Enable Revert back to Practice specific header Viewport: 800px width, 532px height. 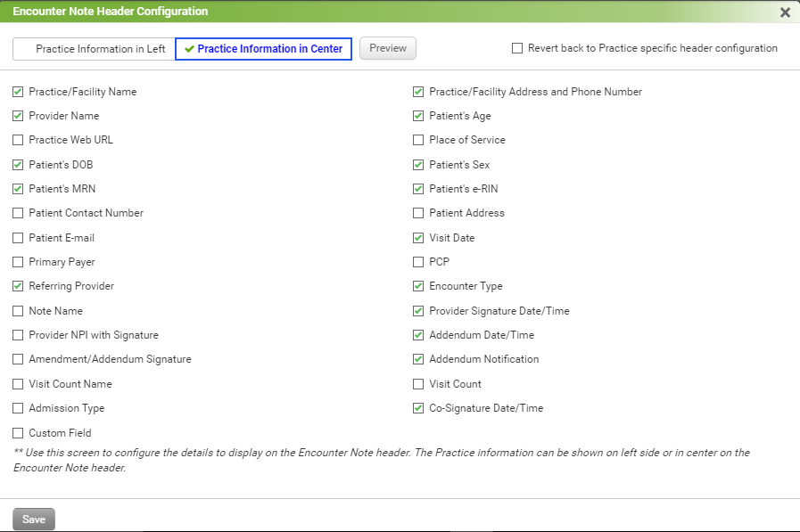tap(517, 48)
